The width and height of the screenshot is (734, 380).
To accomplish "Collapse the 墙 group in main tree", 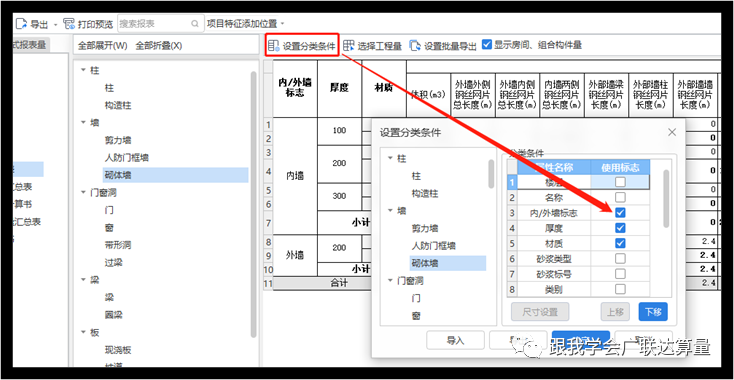I will 83,123.
